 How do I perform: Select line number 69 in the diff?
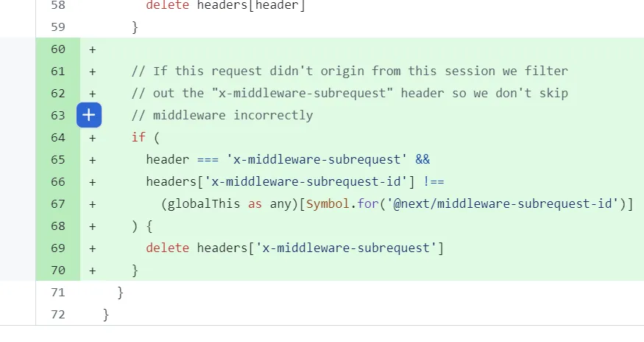tap(58, 248)
